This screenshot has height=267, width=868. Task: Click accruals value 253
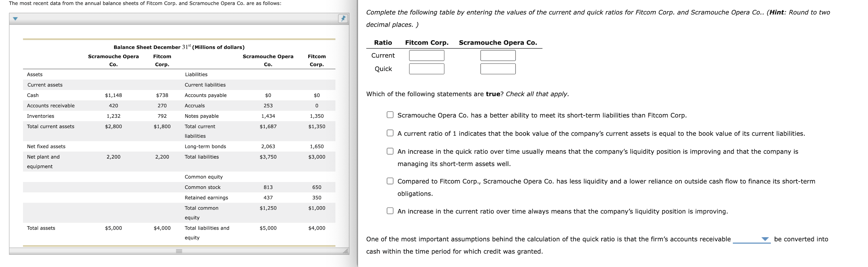pos(268,106)
